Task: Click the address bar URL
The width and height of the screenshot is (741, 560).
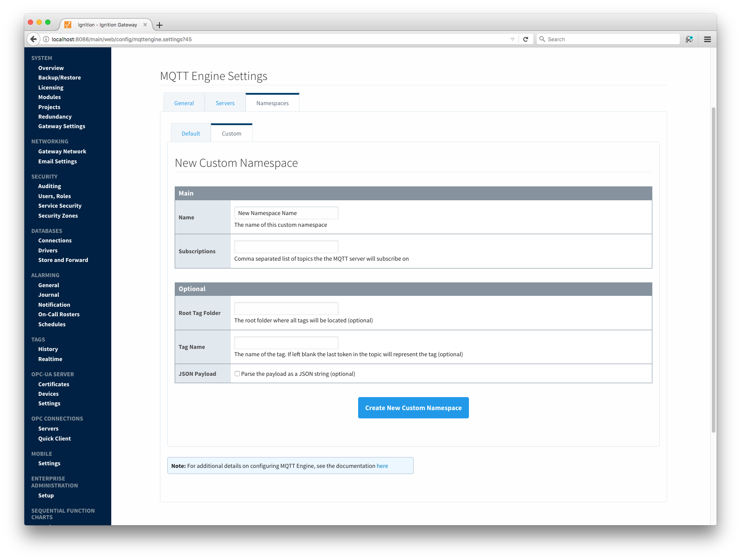Action: pyautogui.click(x=122, y=39)
